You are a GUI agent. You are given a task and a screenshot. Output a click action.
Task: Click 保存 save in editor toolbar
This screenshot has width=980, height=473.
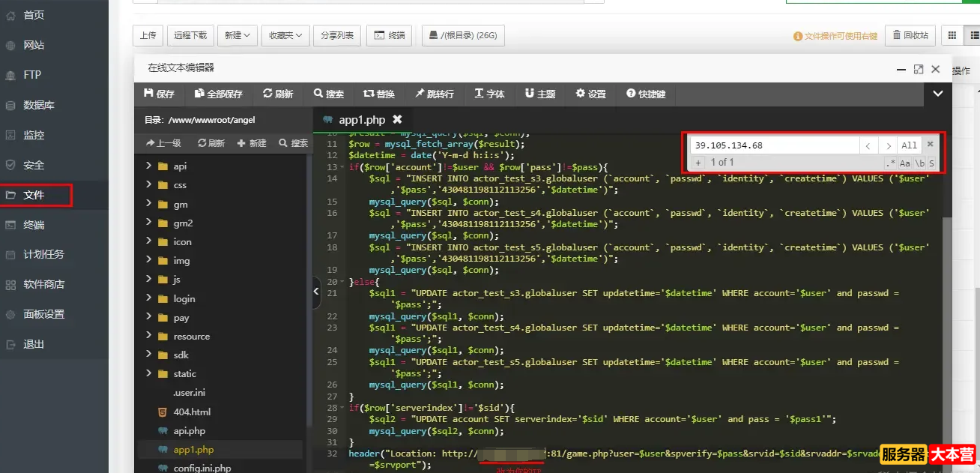[x=159, y=94]
